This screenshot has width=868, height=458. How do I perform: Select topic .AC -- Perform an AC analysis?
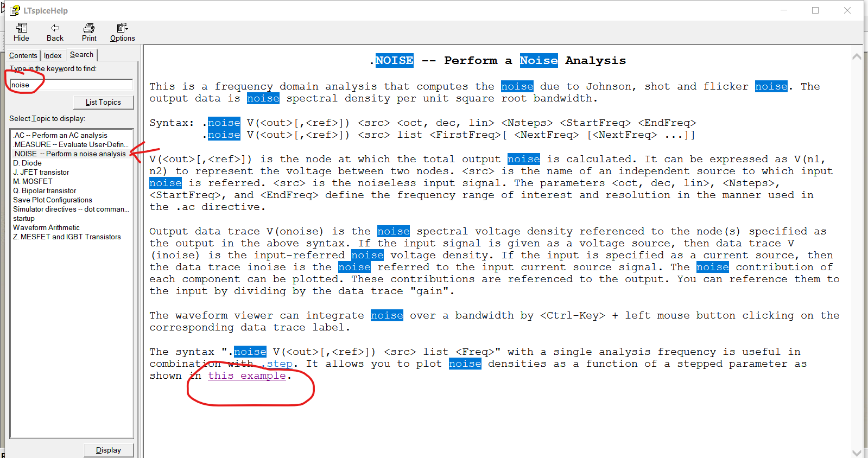[x=60, y=135]
